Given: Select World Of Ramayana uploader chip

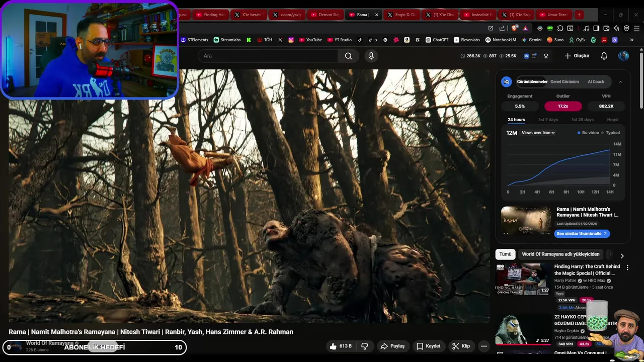Looking at the screenshot, I should click(x=560, y=254).
